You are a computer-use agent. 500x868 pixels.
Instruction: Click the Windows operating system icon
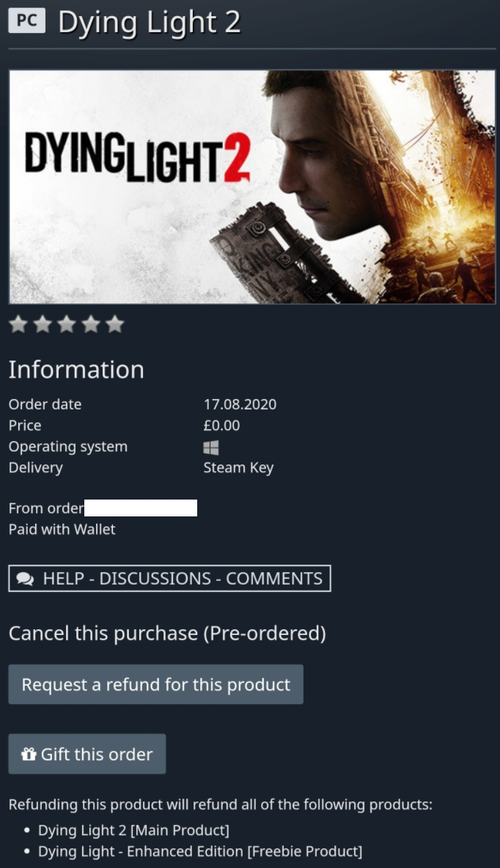point(211,448)
